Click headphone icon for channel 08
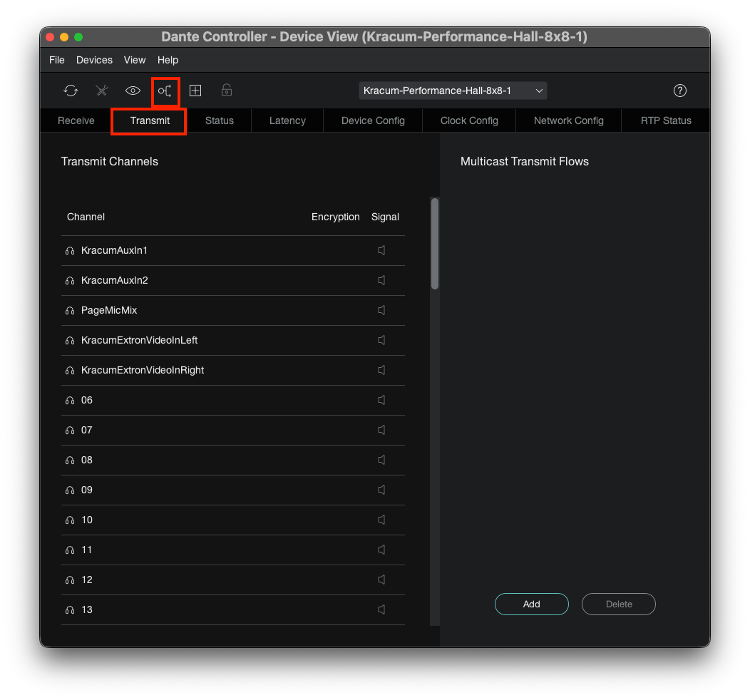 pos(70,460)
